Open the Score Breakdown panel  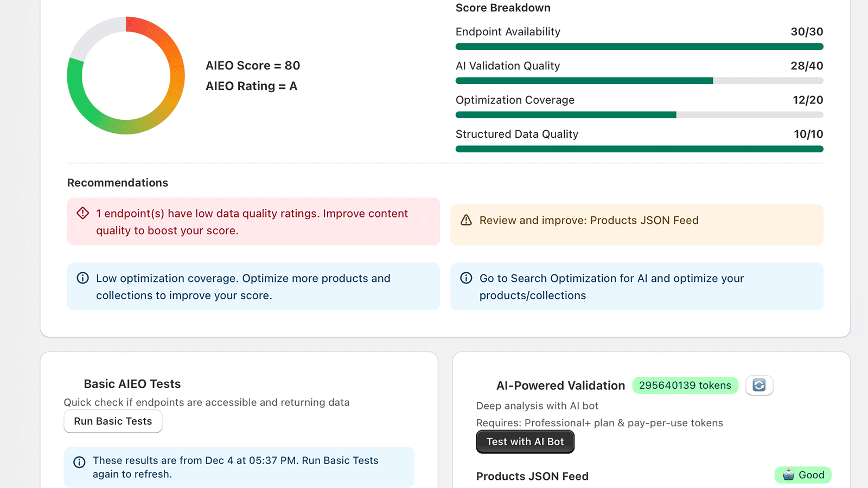[502, 8]
